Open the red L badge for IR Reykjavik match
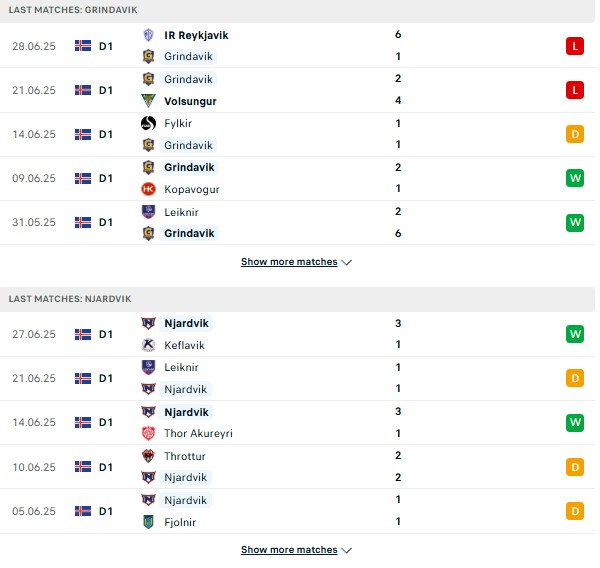Screen dimensions: 600x568 pyautogui.click(x=575, y=46)
